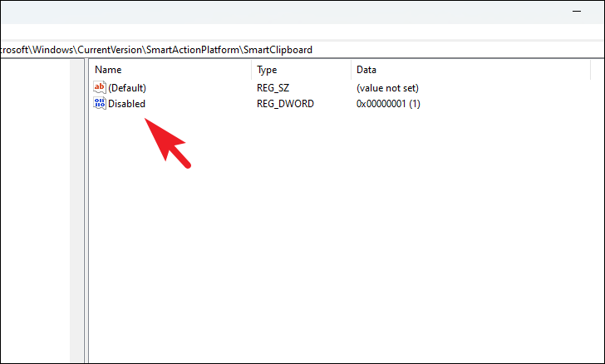Click the REG_DWORD type cell
Screen dimensions: 605x364
tap(286, 104)
